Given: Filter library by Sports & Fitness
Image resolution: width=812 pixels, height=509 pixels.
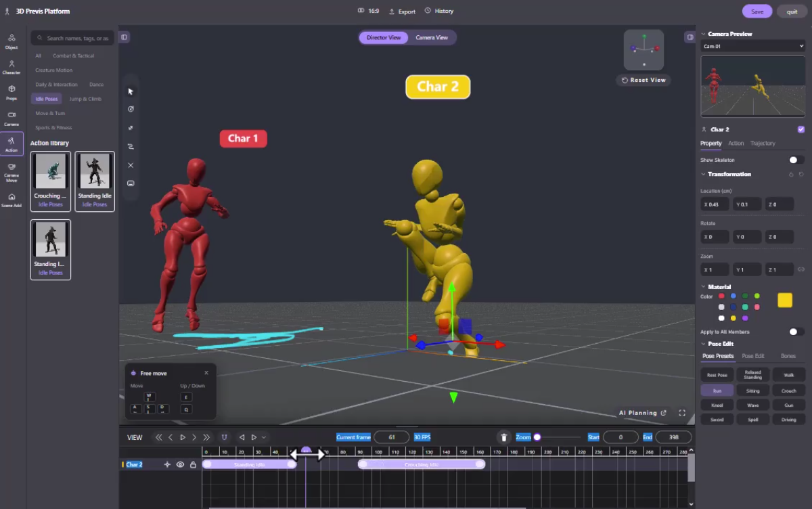Looking at the screenshot, I should pos(53,127).
